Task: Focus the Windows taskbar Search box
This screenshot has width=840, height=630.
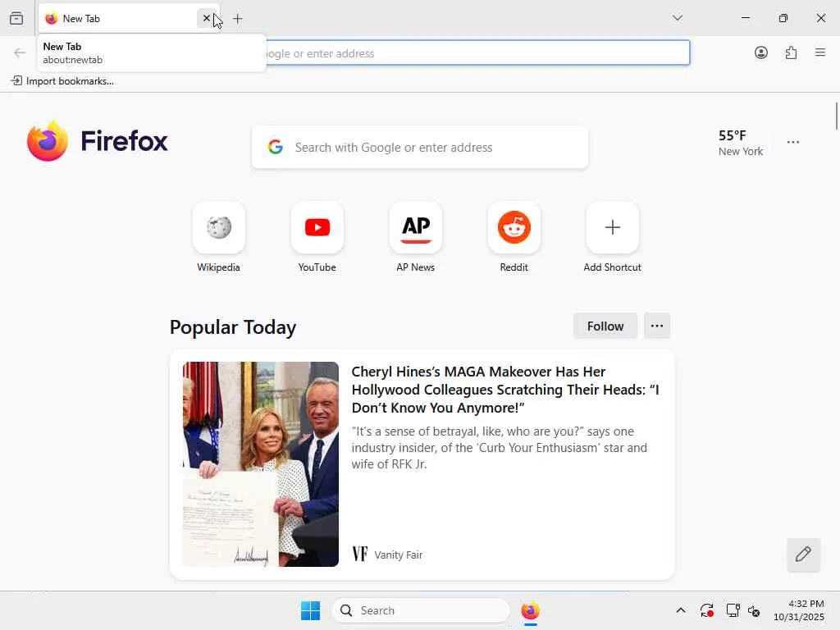Action: pos(421,610)
